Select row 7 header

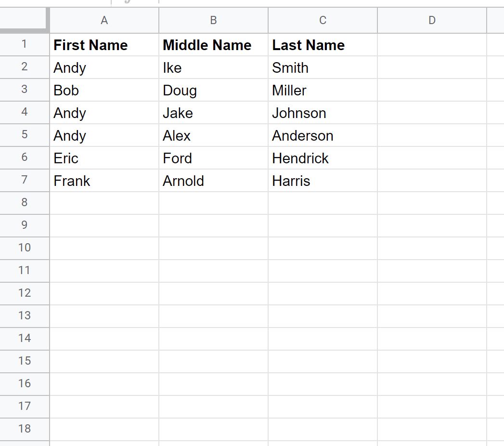25,181
